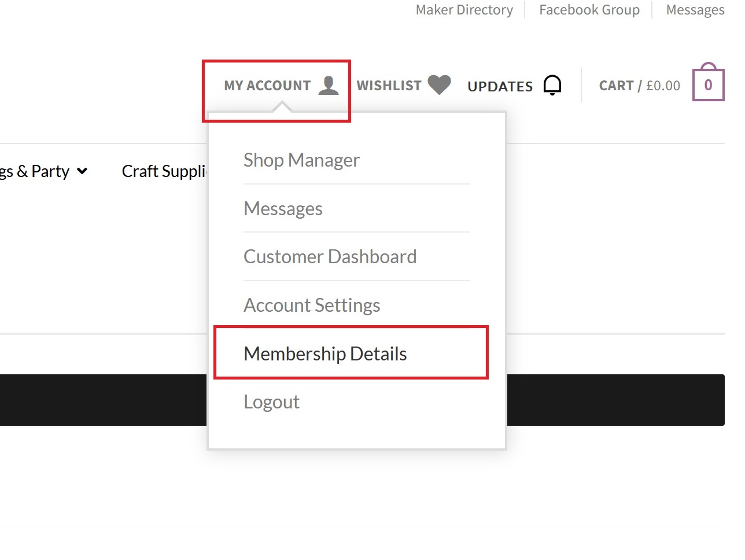Open the Facebook Group link
The width and height of the screenshot is (745, 560).
[589, 10]
